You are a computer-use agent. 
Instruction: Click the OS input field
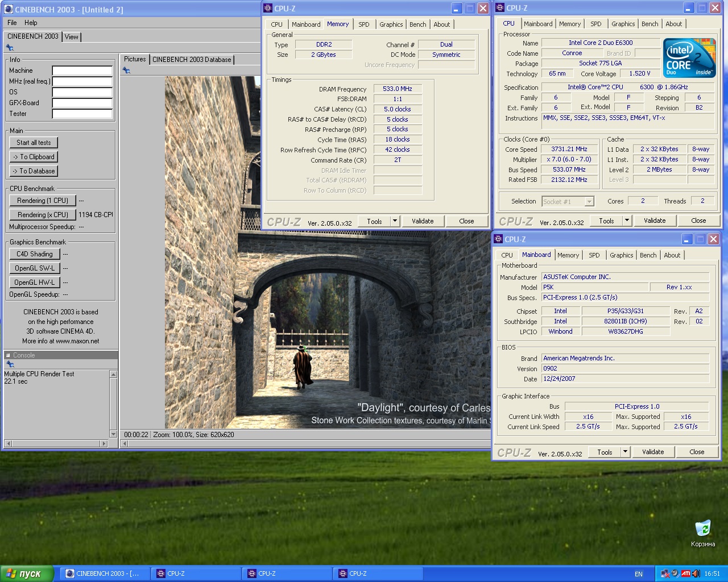pos(82,92)
